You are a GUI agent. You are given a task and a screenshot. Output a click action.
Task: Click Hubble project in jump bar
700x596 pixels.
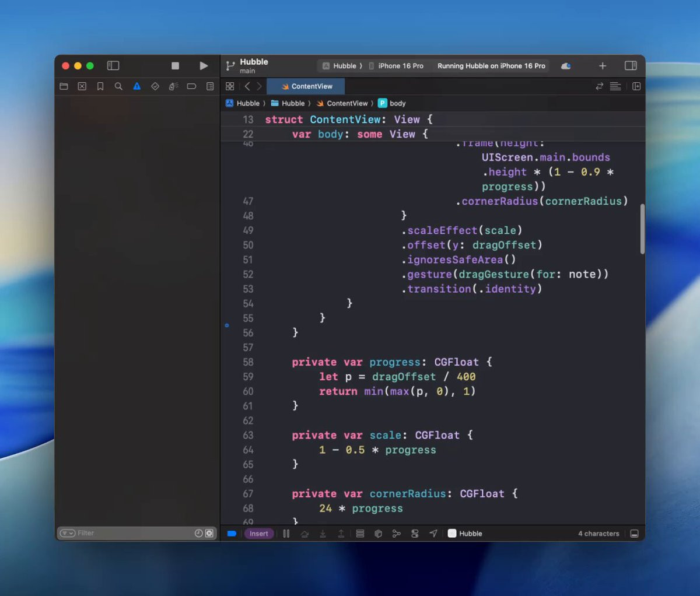click(243, 103)
